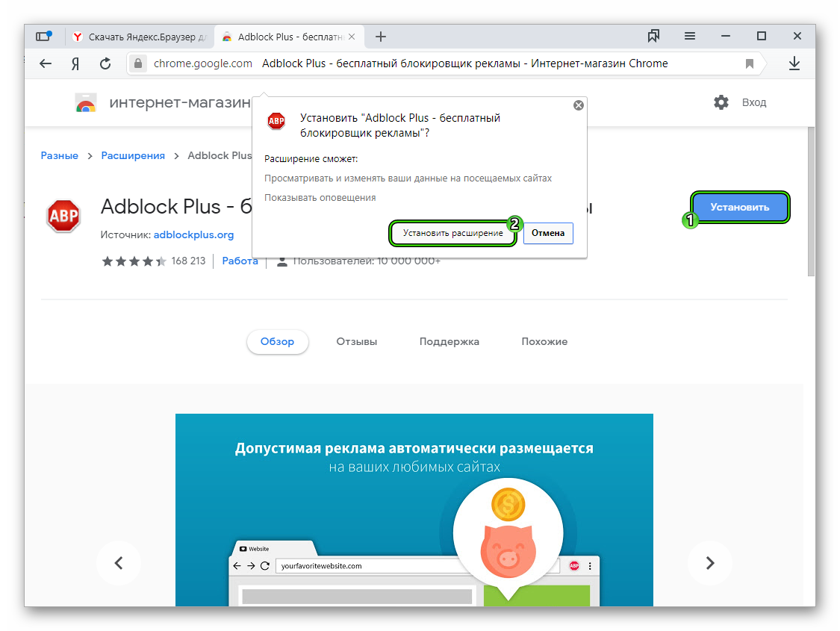
Task: Open the tab manager icon with blue dot
Action: pyautogui.click(x=43, y=37)
